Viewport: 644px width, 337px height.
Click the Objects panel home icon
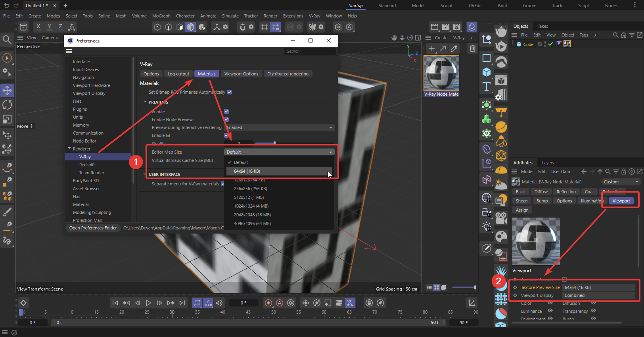click(624, 35)
